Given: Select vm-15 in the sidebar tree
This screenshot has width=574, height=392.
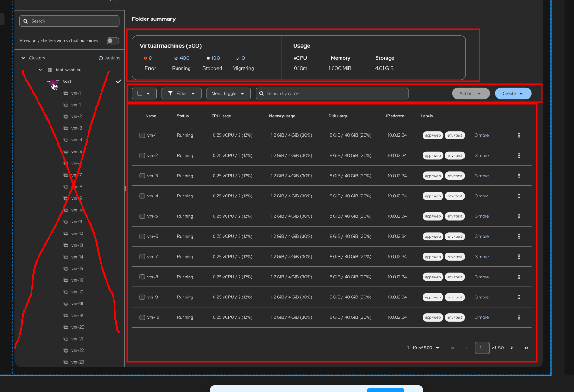Looking at the screenshot, I should (77, 269).
